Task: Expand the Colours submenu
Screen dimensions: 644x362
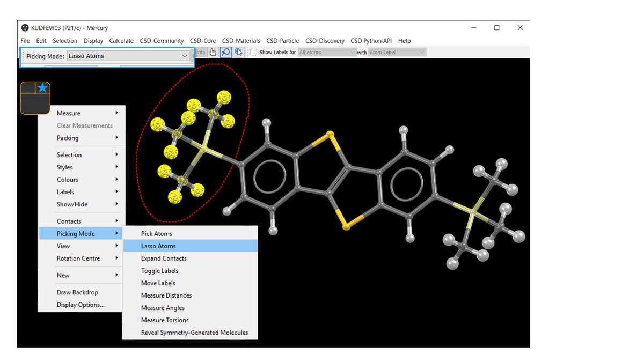Action: pyautogui.click(x=82, y=180)
